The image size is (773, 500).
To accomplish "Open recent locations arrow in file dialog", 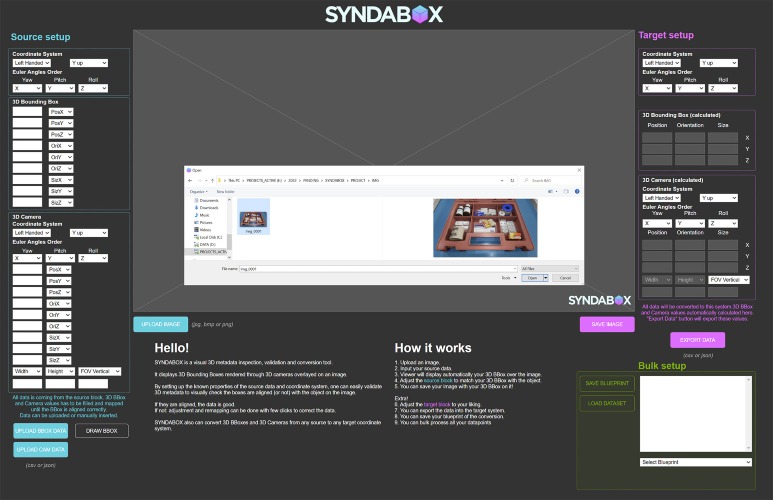I will 206,180.
